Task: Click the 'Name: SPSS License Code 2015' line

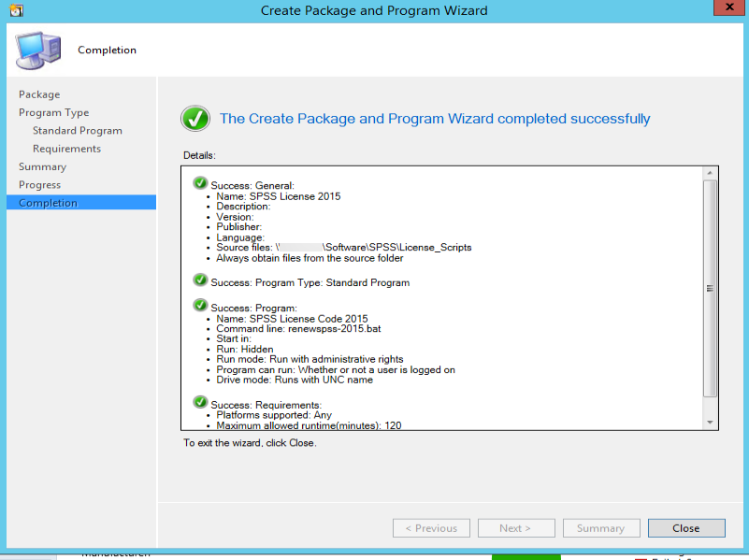Action: (292, 319)
